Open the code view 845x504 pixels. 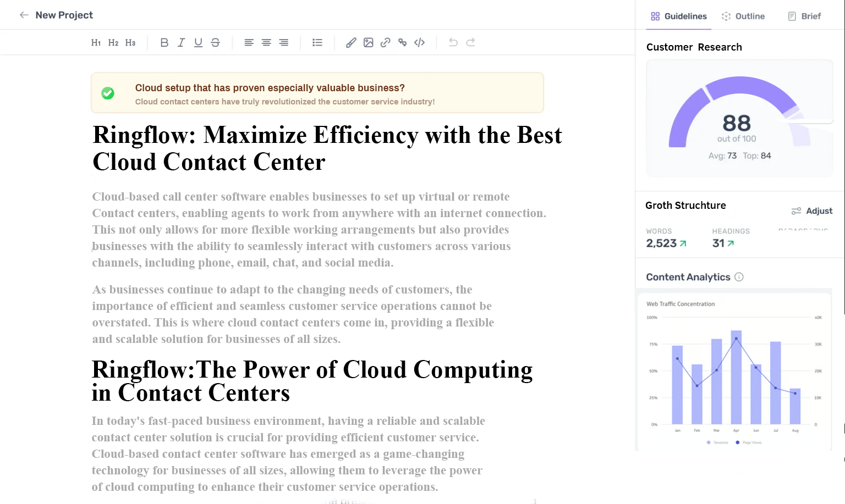click(420, 42)
